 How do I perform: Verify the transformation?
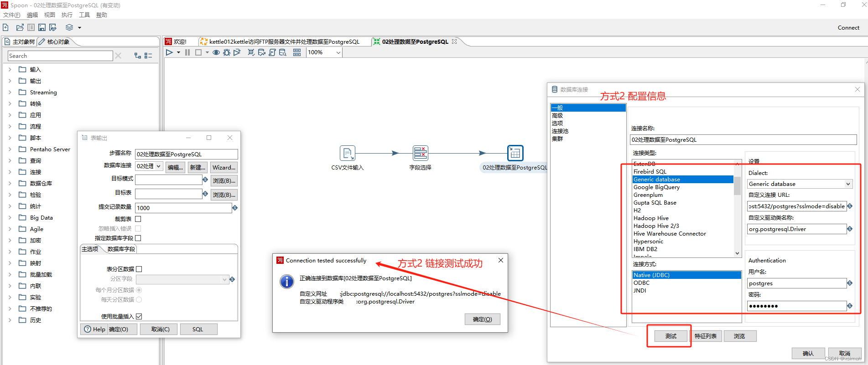(x=251, y=52)
